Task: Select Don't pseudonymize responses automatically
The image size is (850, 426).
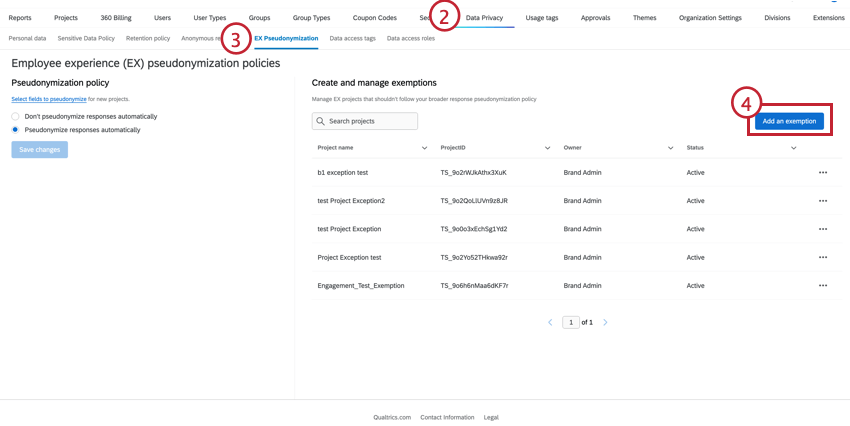Action: (x=16, y=116)
